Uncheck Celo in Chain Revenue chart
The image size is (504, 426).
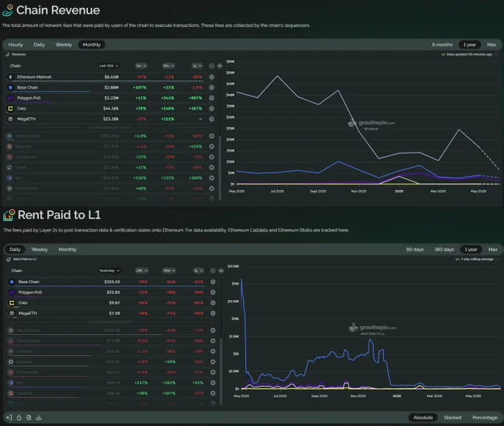pyautogui.click(x=211, y=109)
